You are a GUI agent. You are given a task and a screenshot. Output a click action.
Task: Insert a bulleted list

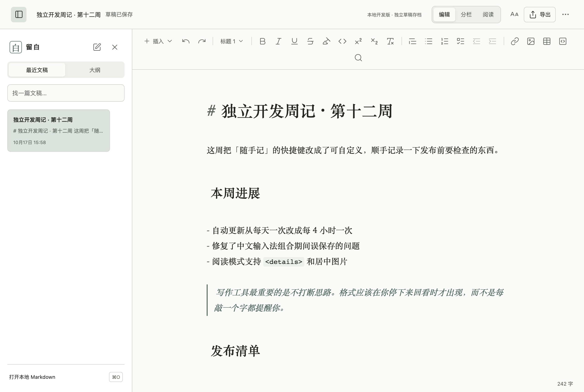click(x=429, y=41)
